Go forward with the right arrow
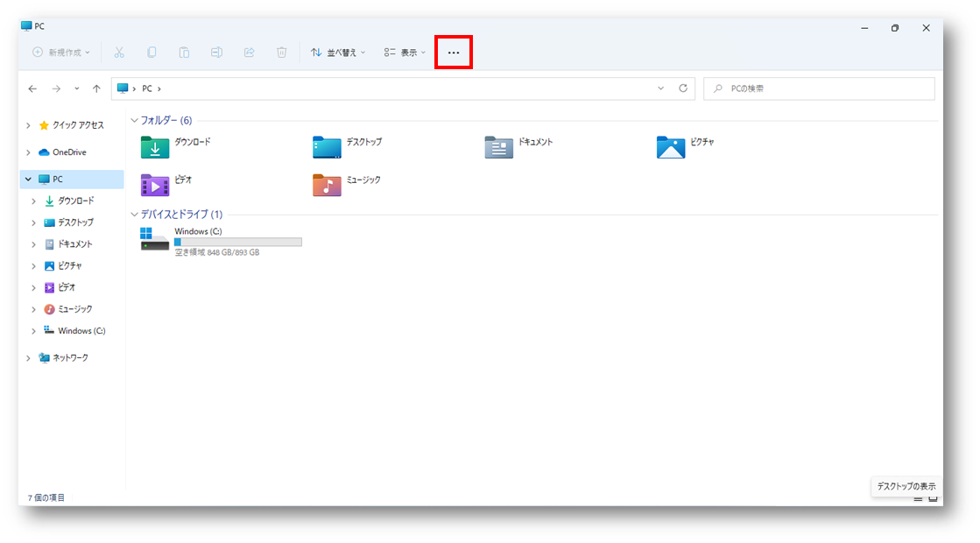Image resolution: width=980 pixels, height=543 pixels. [56, 88]
